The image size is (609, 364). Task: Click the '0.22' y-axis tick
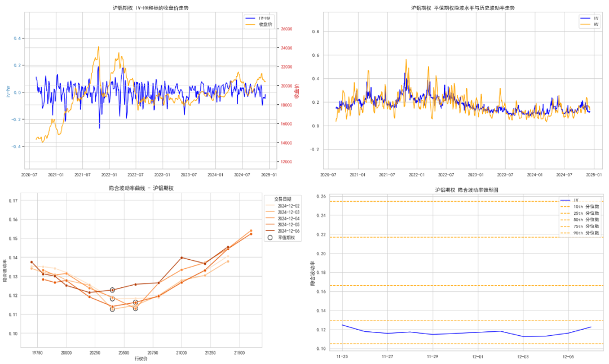321,235
